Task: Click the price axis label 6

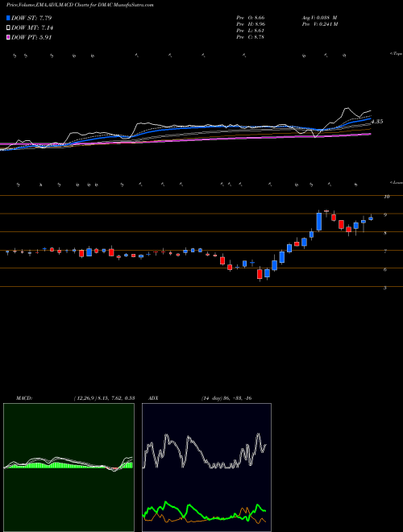Action: [x=385, y=270]
